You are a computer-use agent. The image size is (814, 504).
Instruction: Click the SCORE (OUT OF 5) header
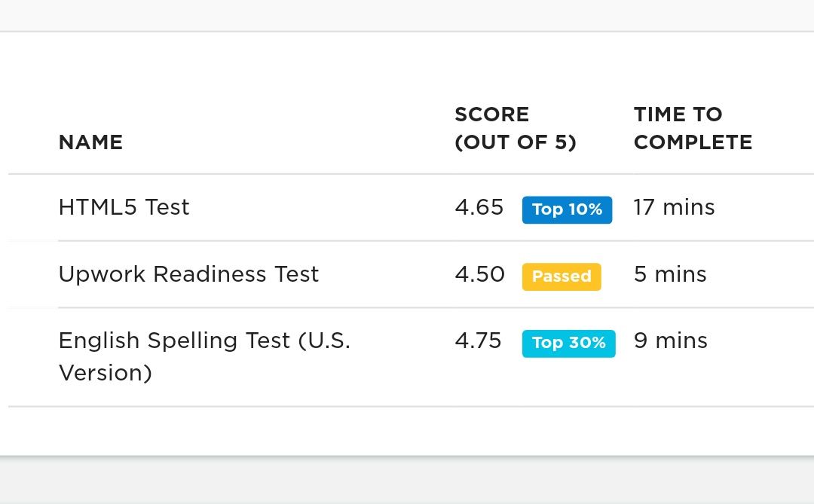point(516,128)
